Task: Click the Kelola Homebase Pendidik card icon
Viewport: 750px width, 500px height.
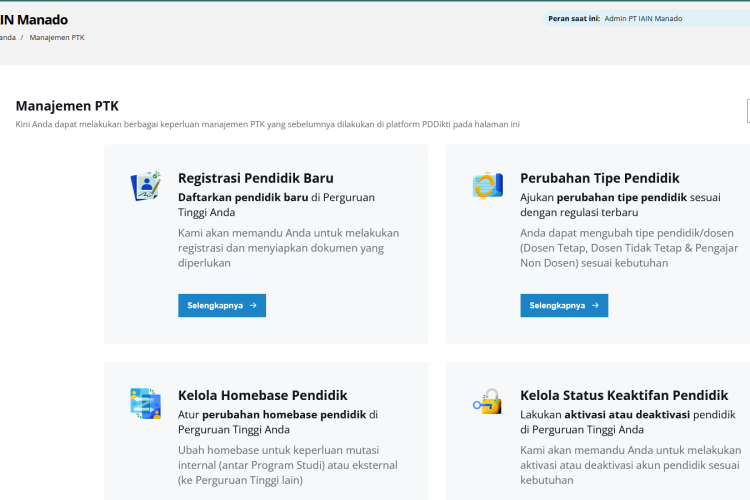Action: click(145, 402)
